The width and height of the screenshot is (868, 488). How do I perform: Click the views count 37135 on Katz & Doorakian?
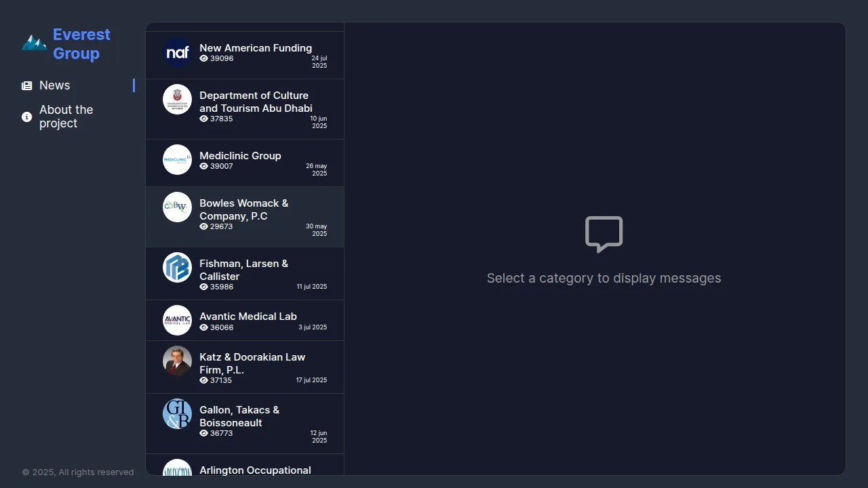coord(221,380)
